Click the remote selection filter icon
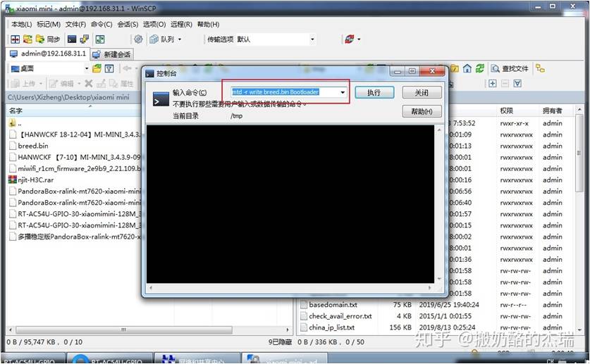Screen dimensions: 590x364 click(517, 83)
